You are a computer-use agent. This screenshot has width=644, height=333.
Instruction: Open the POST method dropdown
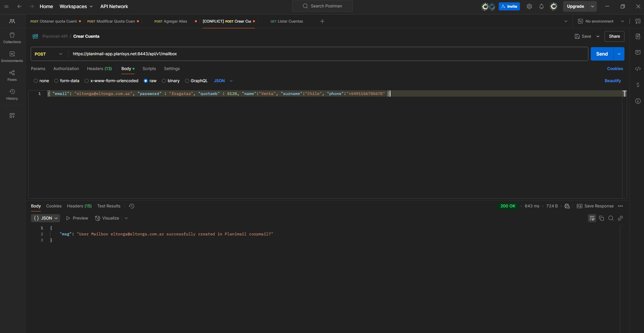(x=49, y=54)
